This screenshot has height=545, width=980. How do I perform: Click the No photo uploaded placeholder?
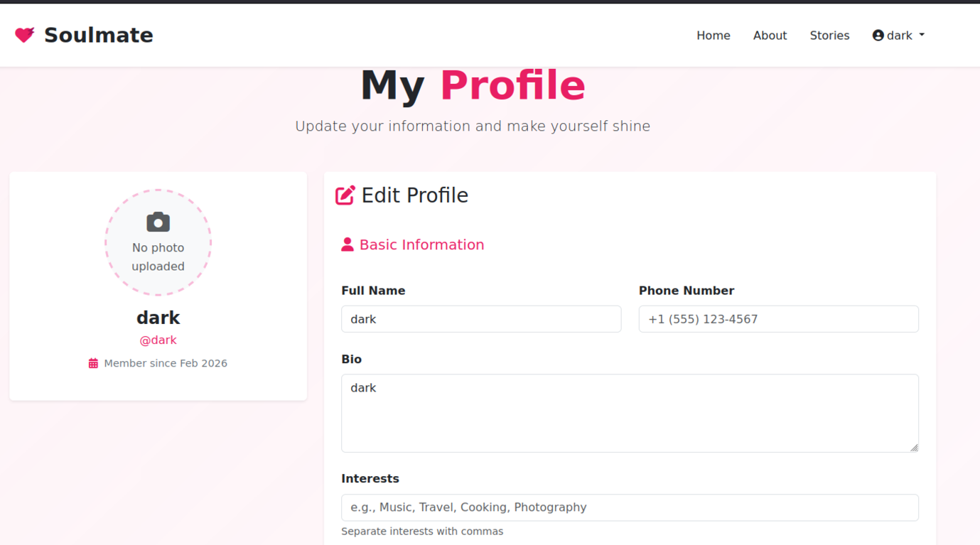(x=158, y=257)
